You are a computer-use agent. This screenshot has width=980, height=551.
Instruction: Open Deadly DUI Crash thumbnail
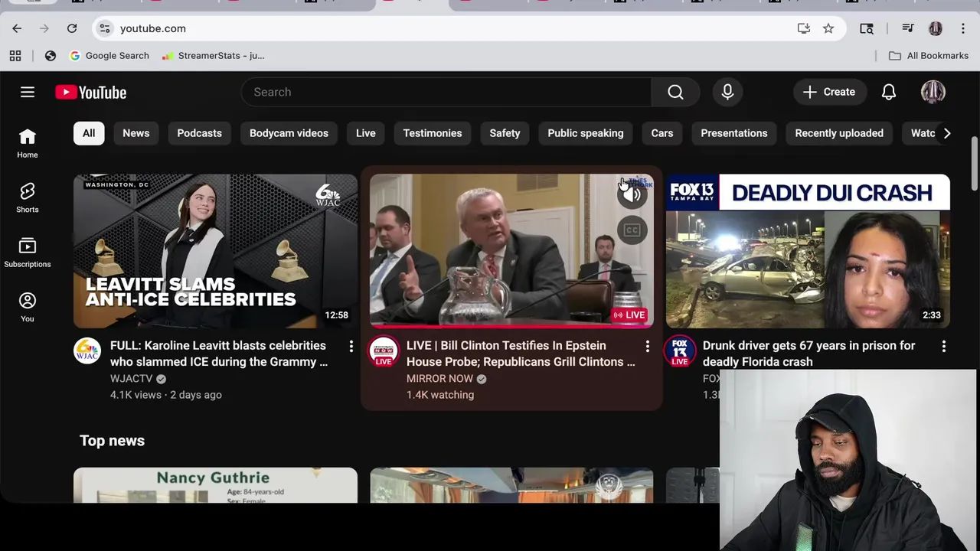808,251
